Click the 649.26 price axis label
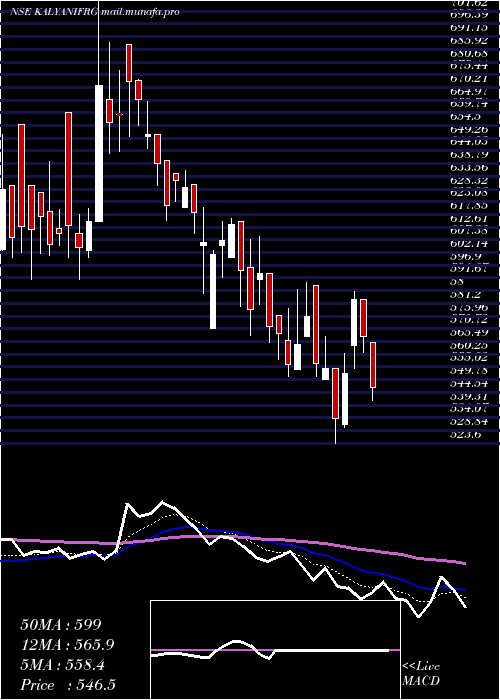500x700 pixels. click(471, 129)
